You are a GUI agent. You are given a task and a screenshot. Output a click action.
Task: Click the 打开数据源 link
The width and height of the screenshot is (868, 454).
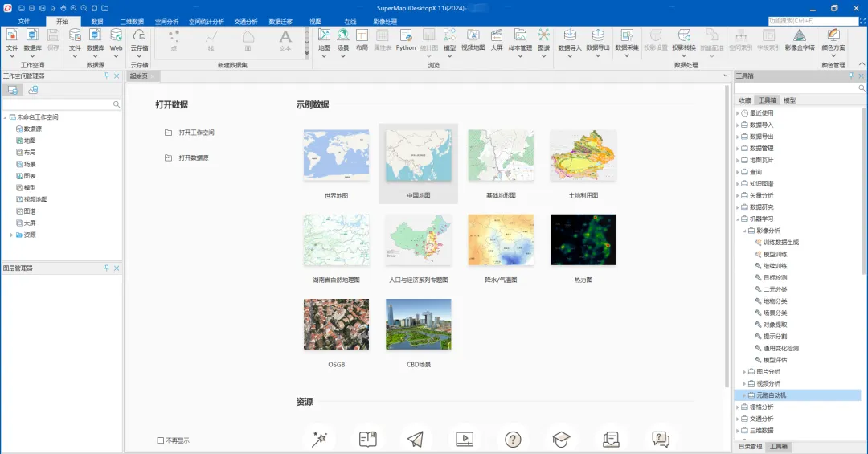(193, 157)
